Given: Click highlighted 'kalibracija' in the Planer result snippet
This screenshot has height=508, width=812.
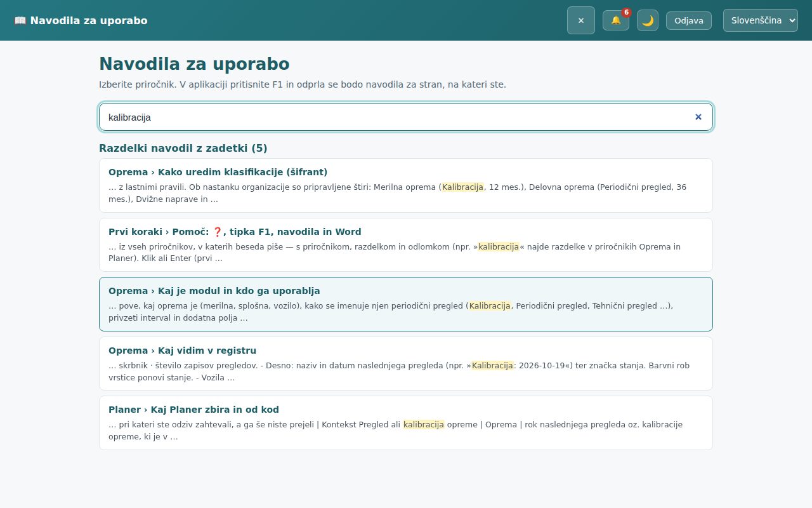Looking at the screenshot, I should click(424, 425).
